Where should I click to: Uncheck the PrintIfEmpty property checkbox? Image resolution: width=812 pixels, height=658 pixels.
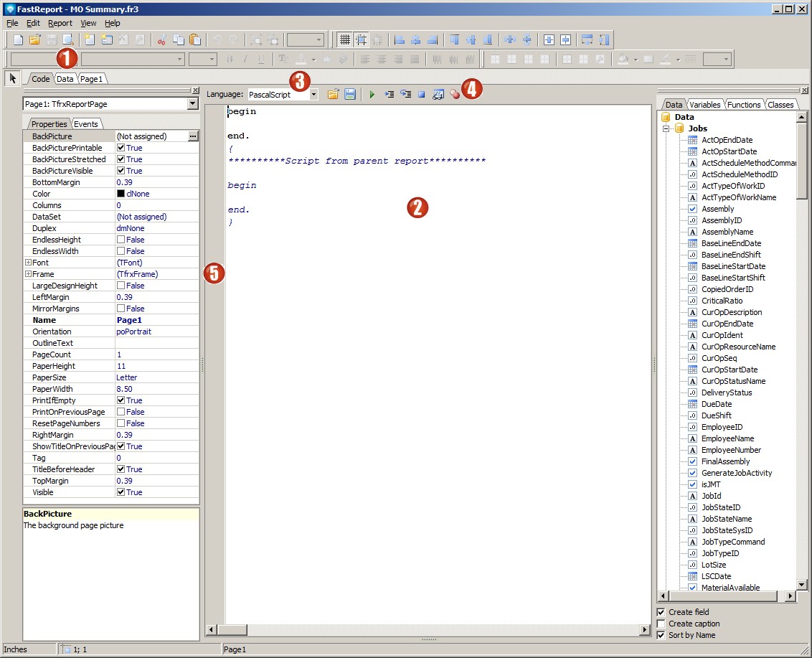click(x=121, y=400)
